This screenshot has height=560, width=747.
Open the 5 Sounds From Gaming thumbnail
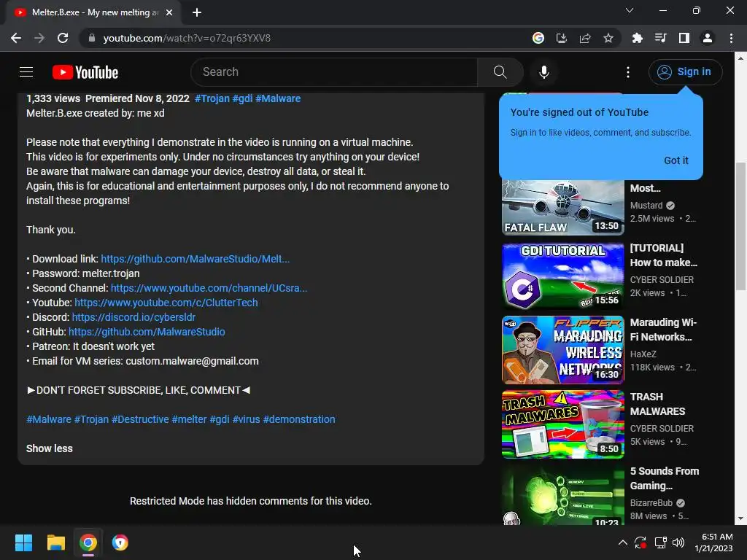pos(562,495)
